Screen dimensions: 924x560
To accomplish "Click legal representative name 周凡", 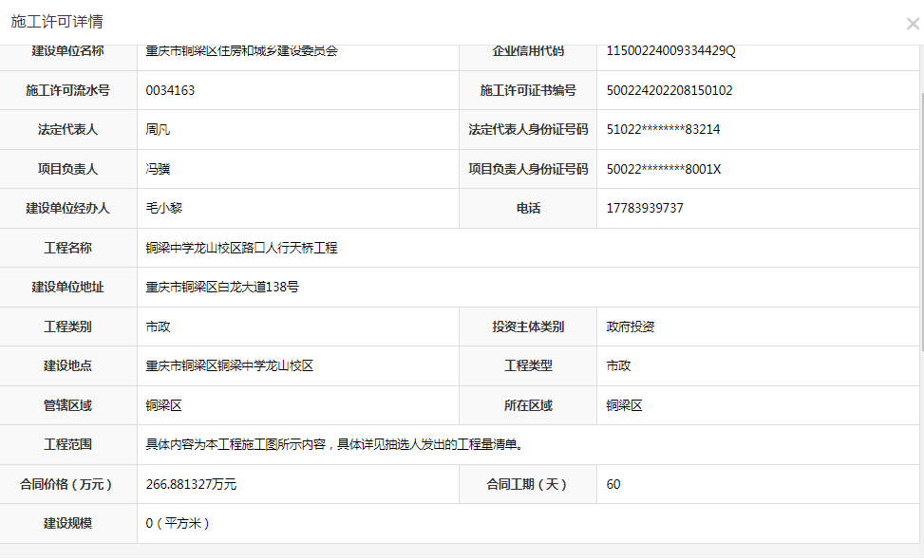I will [158, 130].
